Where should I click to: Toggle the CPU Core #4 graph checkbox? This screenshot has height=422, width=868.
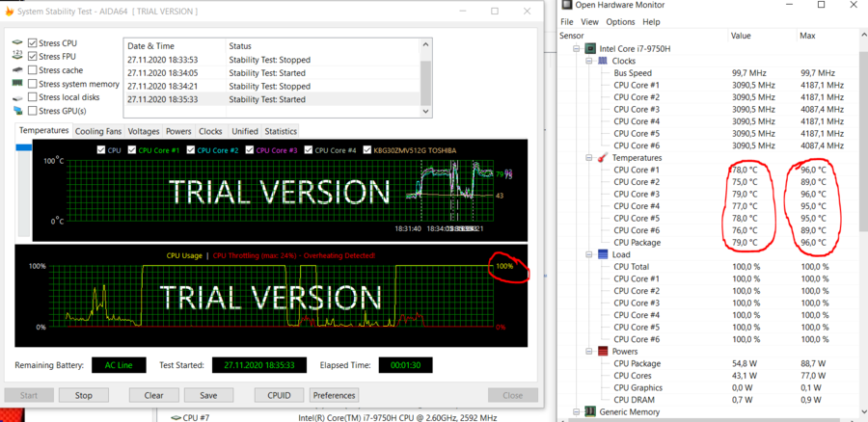click(309, 150)
